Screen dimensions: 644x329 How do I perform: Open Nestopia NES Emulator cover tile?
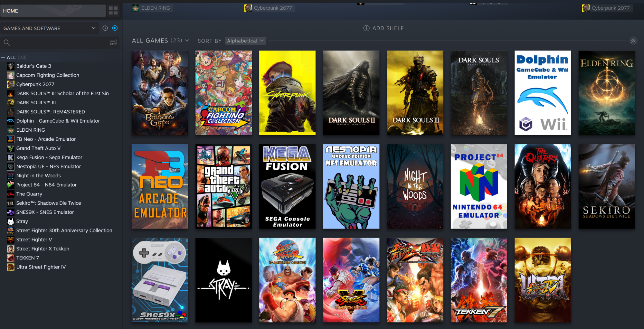tap(351, 186)
